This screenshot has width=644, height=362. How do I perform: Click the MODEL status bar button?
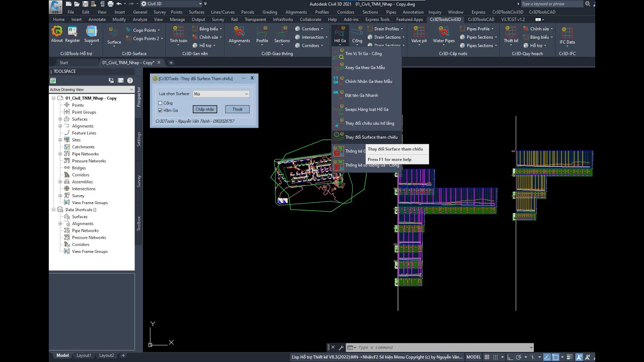474,357
